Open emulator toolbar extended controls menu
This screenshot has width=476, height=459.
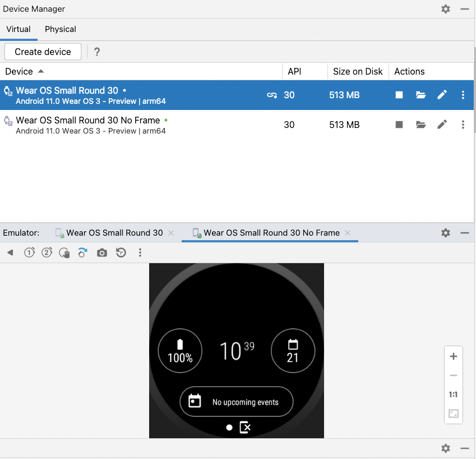[x=140, y=253]
